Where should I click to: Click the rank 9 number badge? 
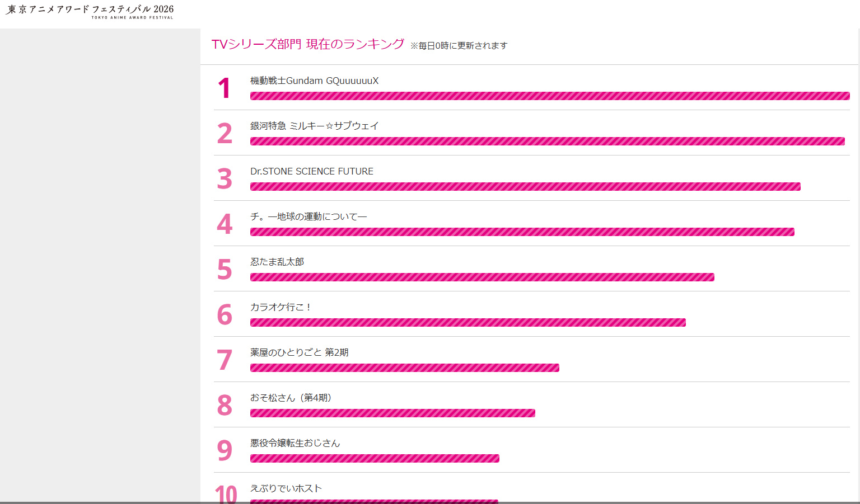point(225,450)
